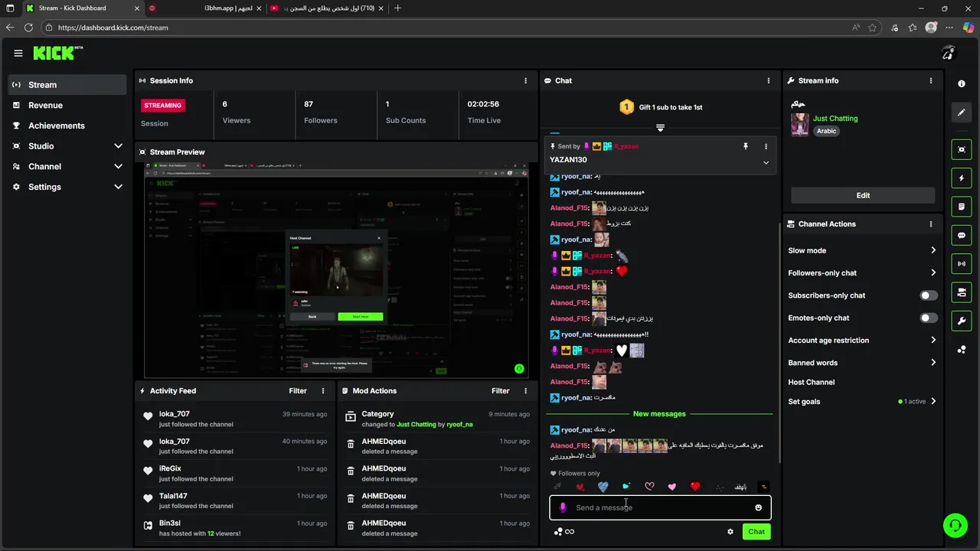
Task: Open Achievements page in sidebar
Action: [67, 126]
